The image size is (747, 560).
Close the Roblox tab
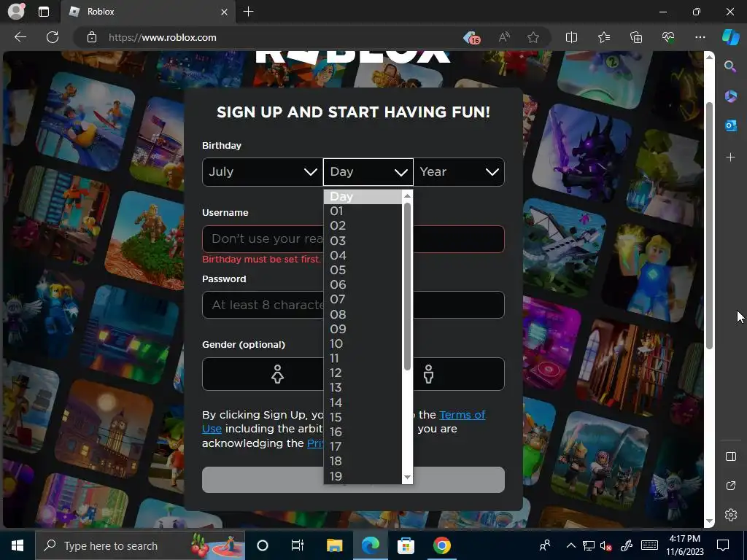point(224,12)
